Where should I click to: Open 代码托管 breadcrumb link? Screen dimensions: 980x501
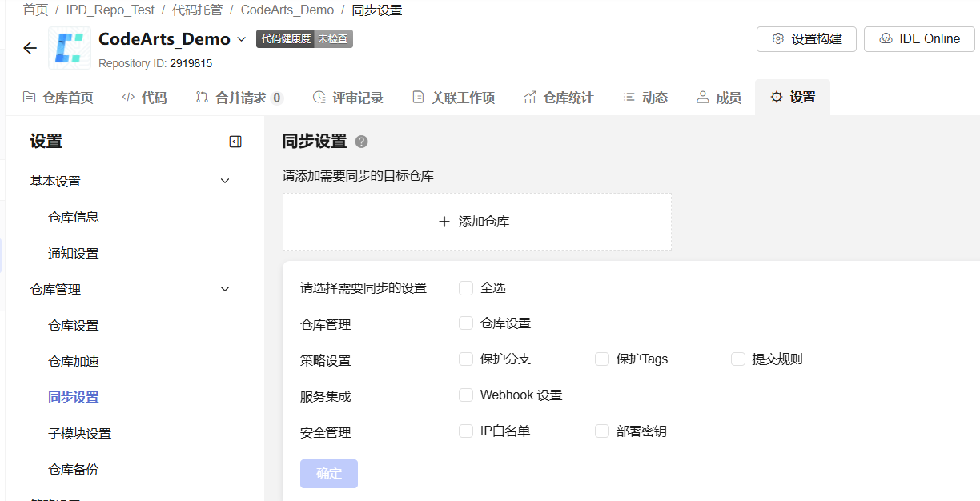coord(197,10)
